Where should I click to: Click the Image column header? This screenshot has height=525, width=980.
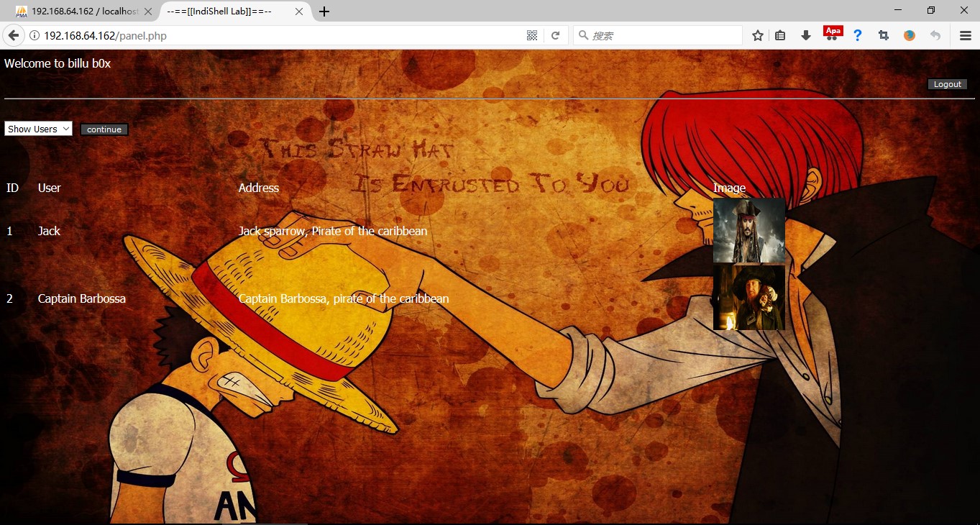click(729, 188)
